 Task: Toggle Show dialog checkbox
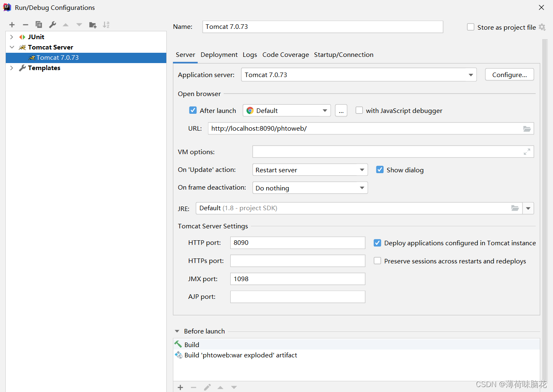tap(380, 169)
